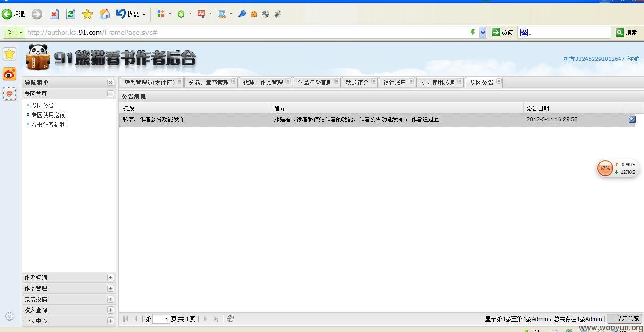Click the address bar URL field

(245, 33)
